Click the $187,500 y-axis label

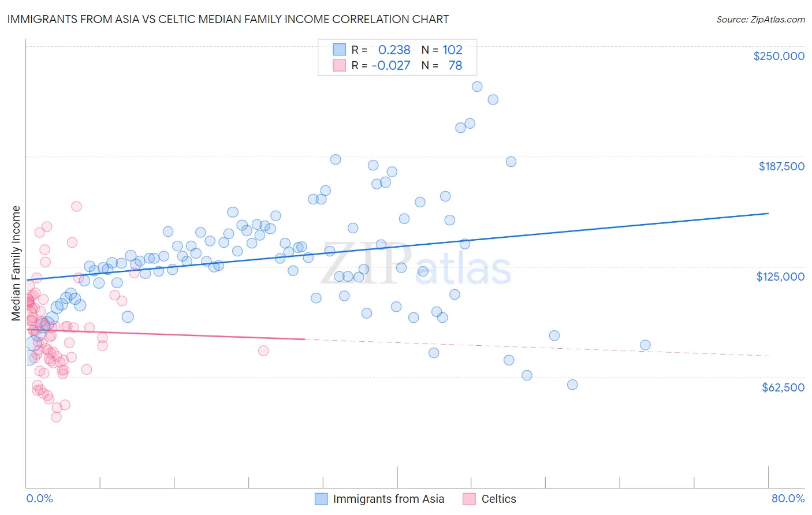pyautogui.click(x=781, y=166)
